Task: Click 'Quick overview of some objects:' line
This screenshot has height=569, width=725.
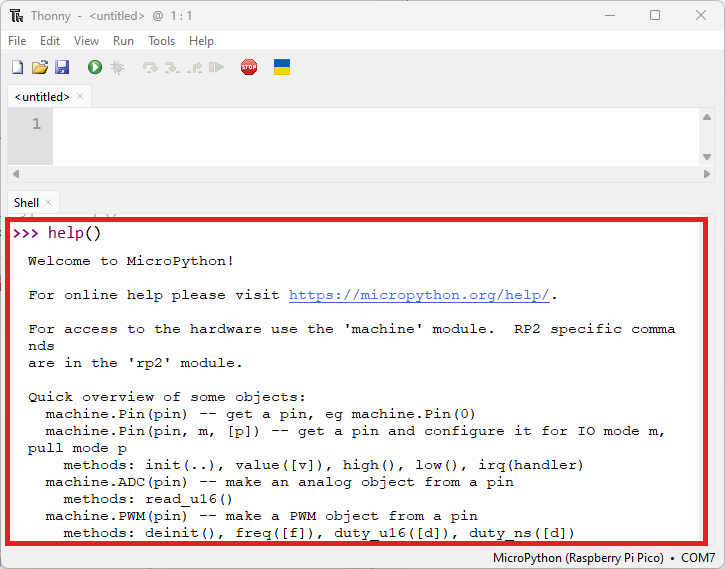Action: point(167,398)
